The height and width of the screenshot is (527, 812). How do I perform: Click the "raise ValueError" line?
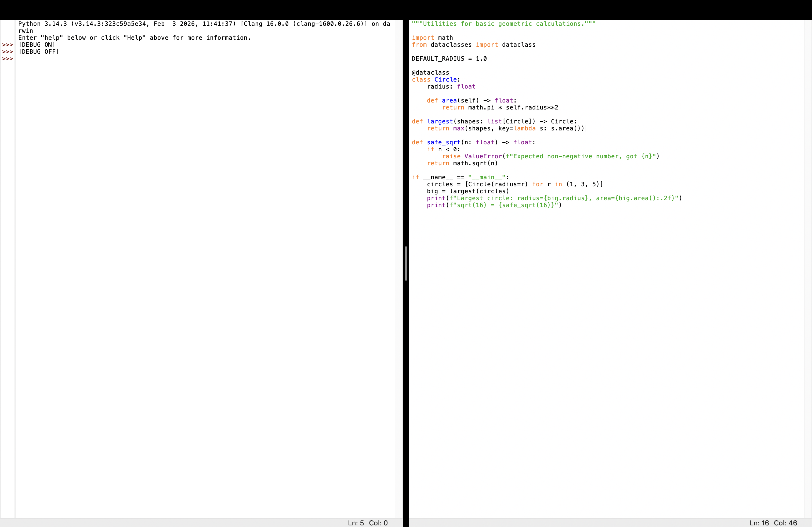coord(551,156)
